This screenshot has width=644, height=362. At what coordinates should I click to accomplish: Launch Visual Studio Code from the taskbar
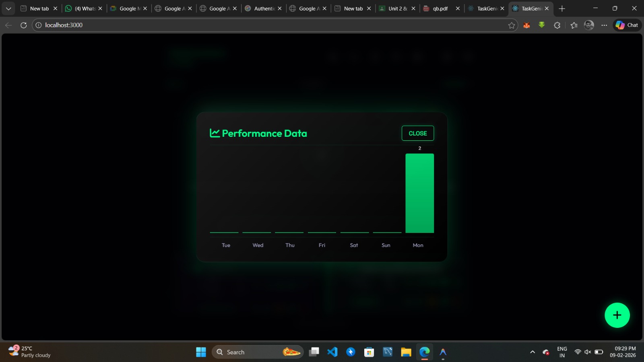pyautogui.click(x=332, y=352)
